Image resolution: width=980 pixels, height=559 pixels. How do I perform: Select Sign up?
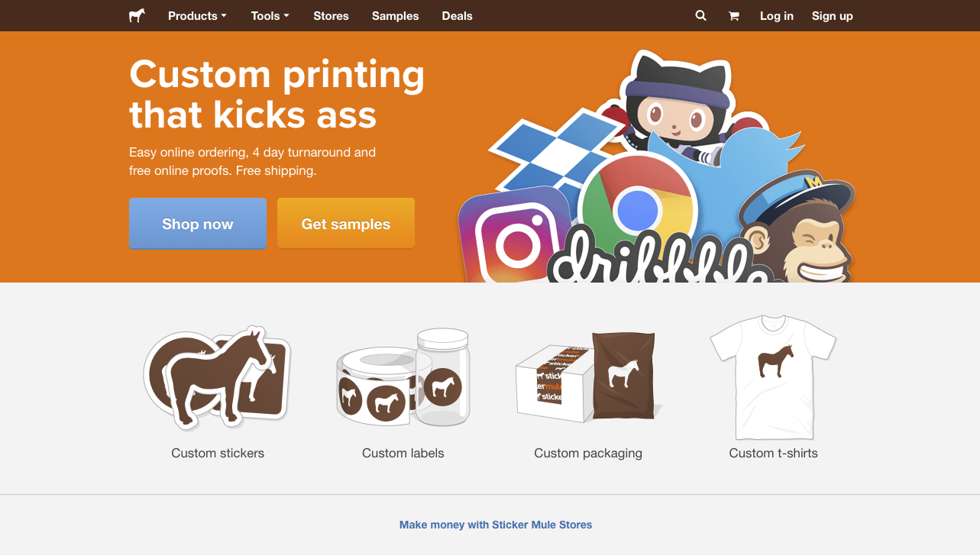coord(833,15)
